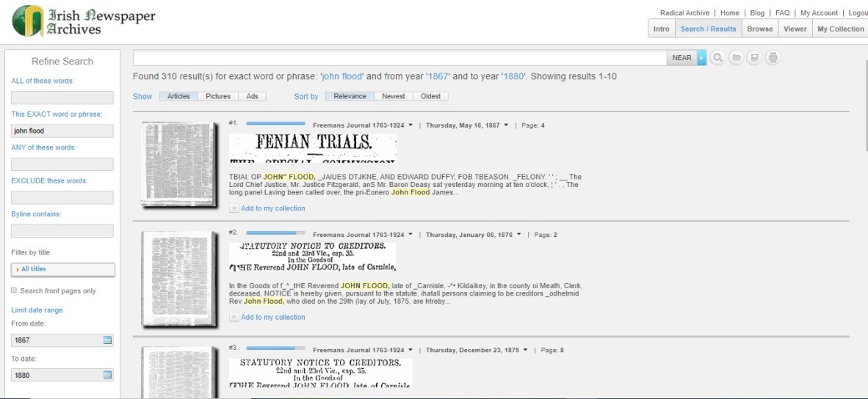Image resolution: width=868 pixels, height=399 pixels.
Task: Click star icon for result #2 collection
Action: (234, 317)
